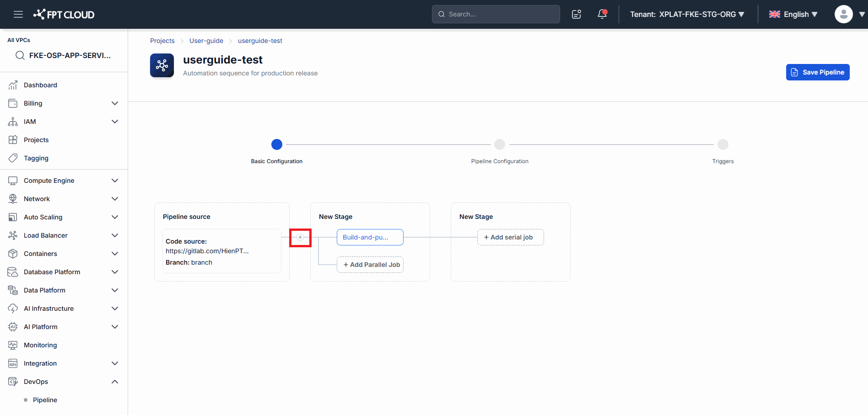Expand the Compute Engine chevron
The image size is (868, 415).
[115, 181]
